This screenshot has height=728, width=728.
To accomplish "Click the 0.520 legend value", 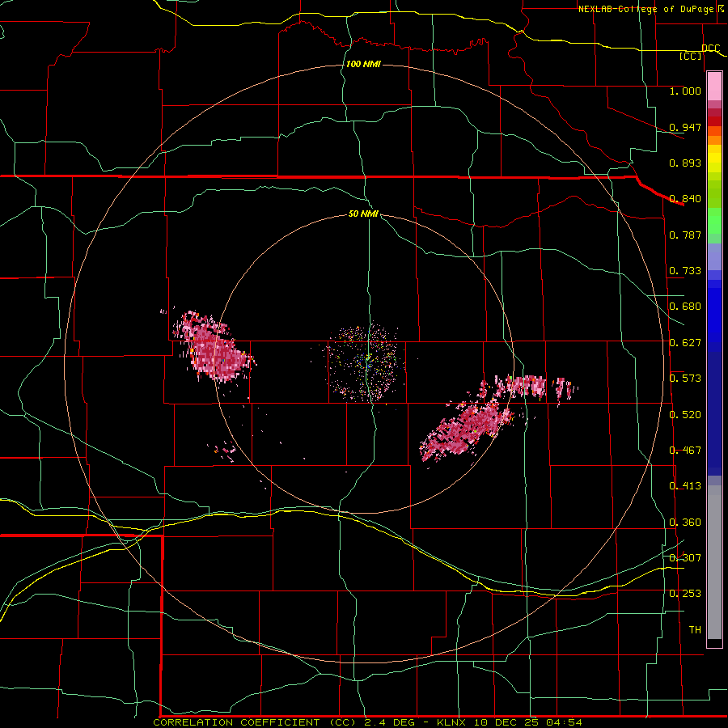I will point(685,415).
